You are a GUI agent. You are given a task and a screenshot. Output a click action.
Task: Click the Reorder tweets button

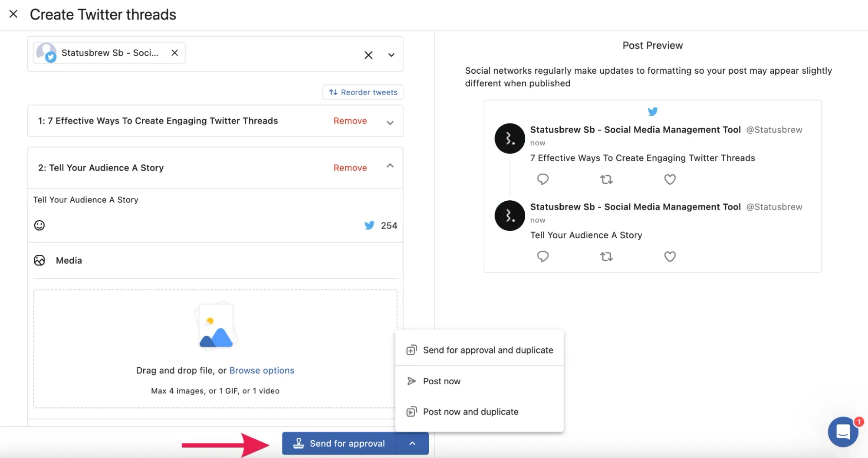pos(363,92)
